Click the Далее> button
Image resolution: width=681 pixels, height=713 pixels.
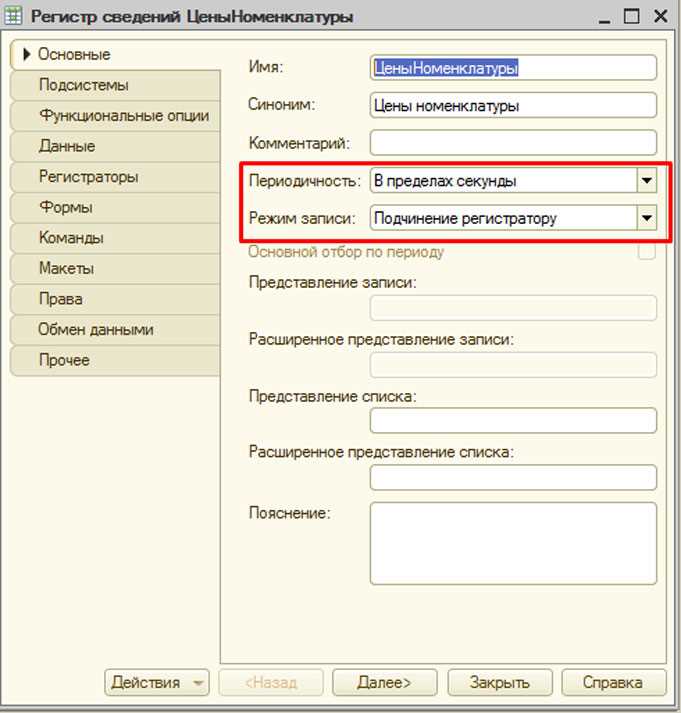(x=385, y=682)
